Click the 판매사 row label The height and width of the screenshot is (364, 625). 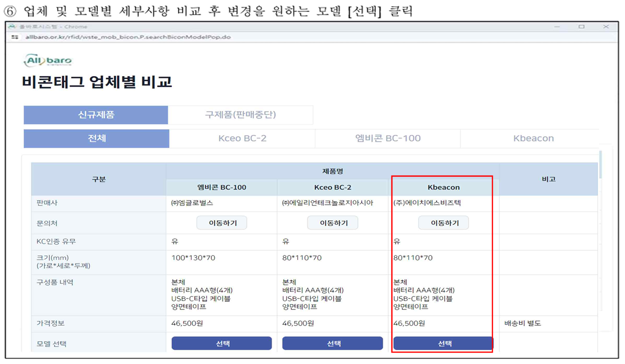47,203
